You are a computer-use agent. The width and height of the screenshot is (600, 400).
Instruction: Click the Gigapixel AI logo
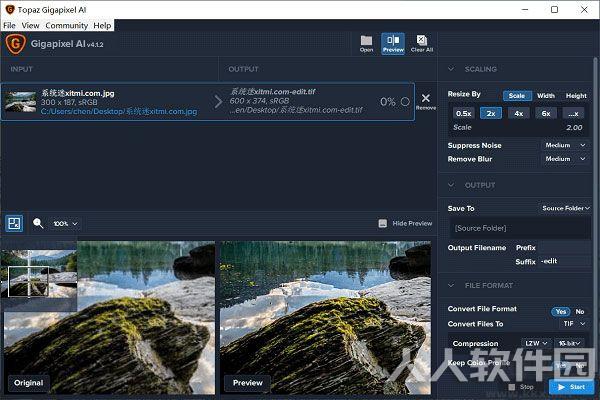pos(16,44)
